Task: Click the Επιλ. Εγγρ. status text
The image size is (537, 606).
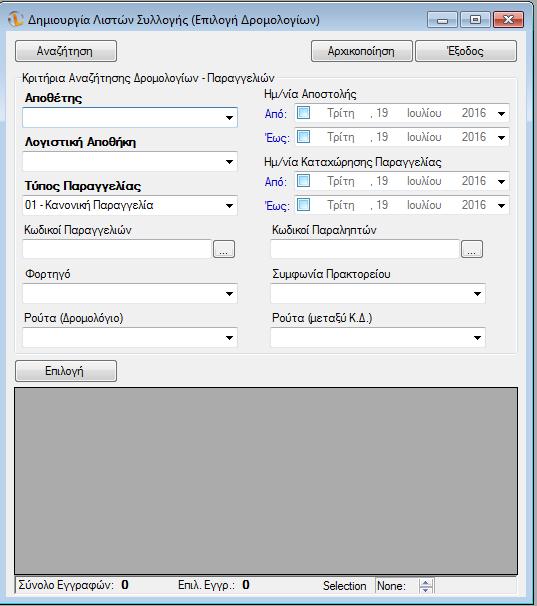Action: (x=206, y=585)
